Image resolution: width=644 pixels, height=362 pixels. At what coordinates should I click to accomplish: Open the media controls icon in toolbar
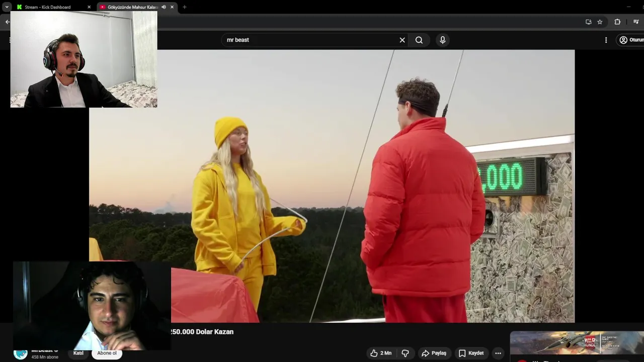[636, 22]
